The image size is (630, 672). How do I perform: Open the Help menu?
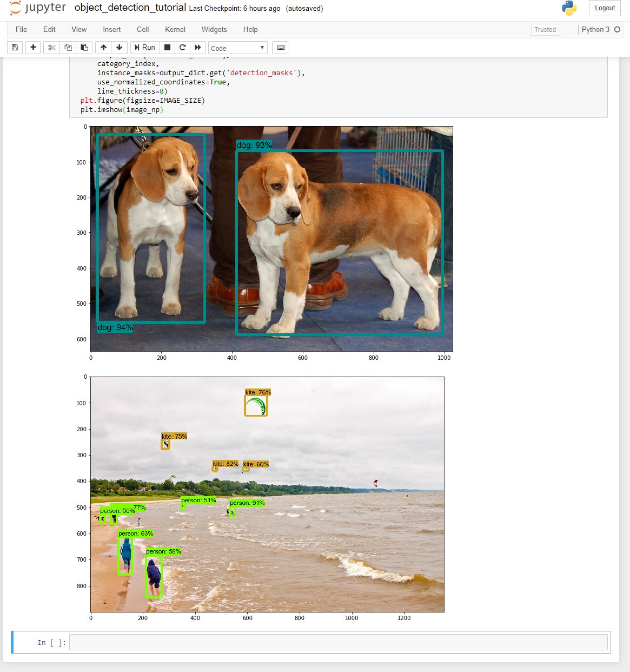(250, 30)
